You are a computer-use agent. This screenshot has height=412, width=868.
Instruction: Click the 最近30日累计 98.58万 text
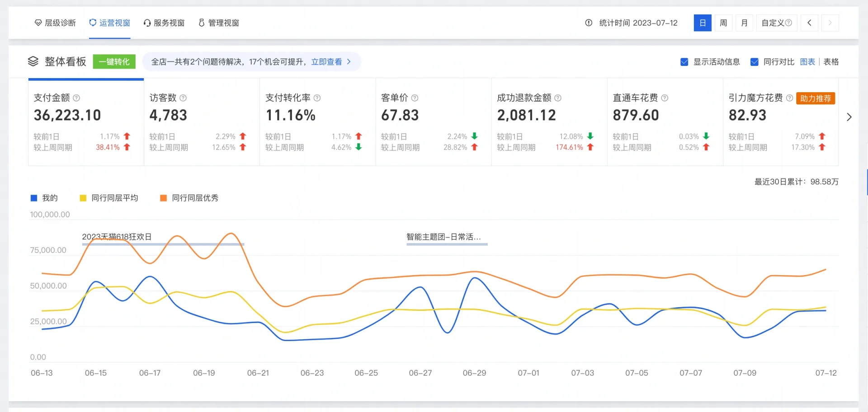click(x=797, y=182)
